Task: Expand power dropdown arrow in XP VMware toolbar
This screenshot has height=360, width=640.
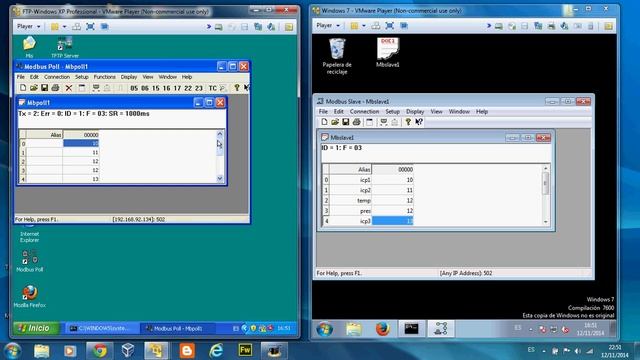Action: click(64, 27)
